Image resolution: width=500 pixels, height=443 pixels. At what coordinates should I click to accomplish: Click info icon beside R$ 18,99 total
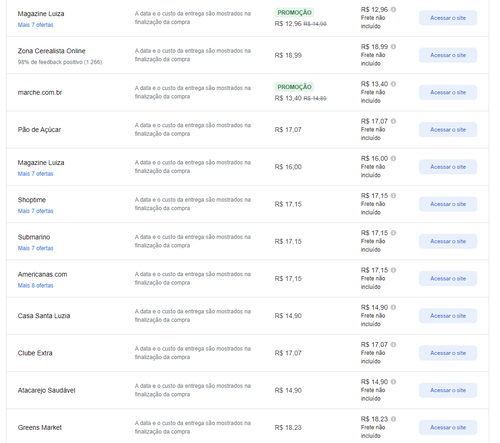(x=393, y=47)
